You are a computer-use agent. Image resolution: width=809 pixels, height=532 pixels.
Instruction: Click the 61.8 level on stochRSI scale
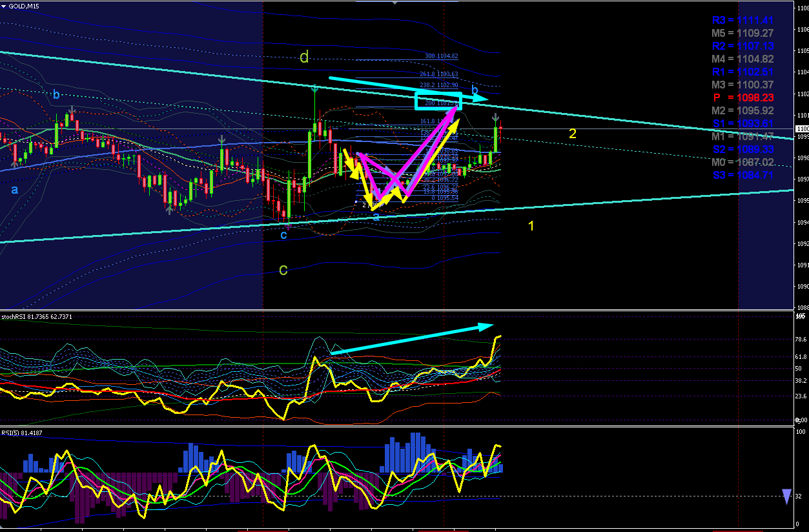point(801,356)
